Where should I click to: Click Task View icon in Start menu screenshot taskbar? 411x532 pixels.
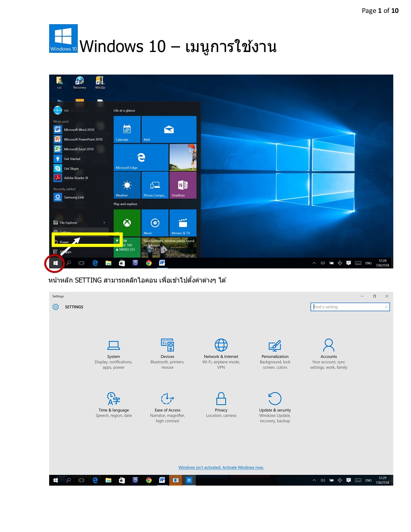[81, 263]
